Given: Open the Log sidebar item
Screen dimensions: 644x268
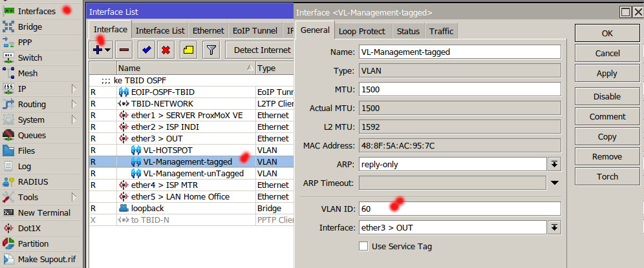Looking at the screenshot, I should tap(24, 166).
